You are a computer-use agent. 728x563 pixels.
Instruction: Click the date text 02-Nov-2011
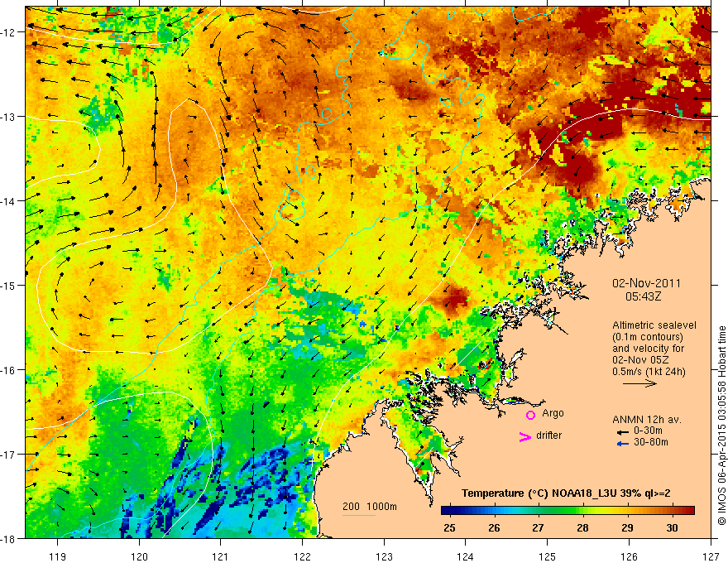tap(646, 283)
